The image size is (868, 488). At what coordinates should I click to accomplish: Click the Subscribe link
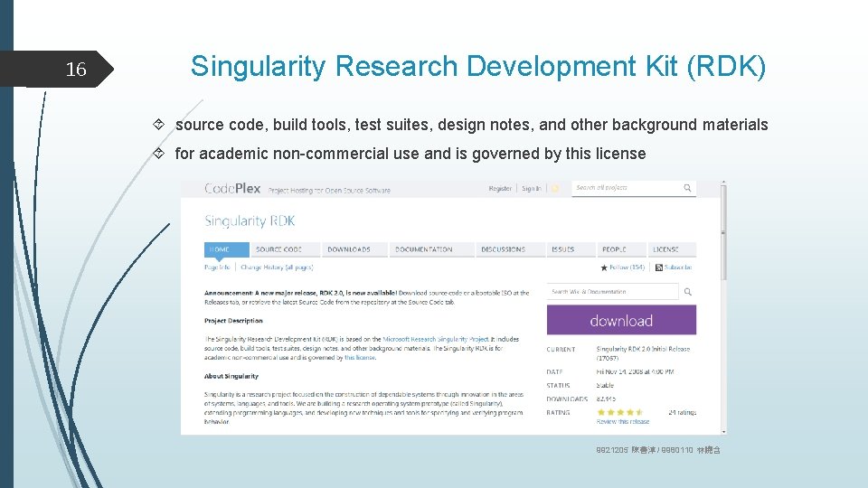tap(678, 267)
